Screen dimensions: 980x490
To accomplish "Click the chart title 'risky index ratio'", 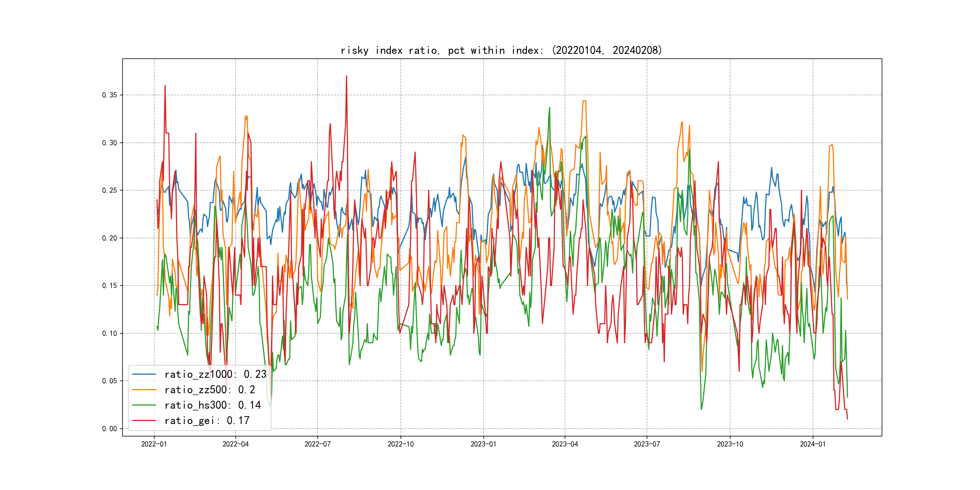I will (501, 50).
